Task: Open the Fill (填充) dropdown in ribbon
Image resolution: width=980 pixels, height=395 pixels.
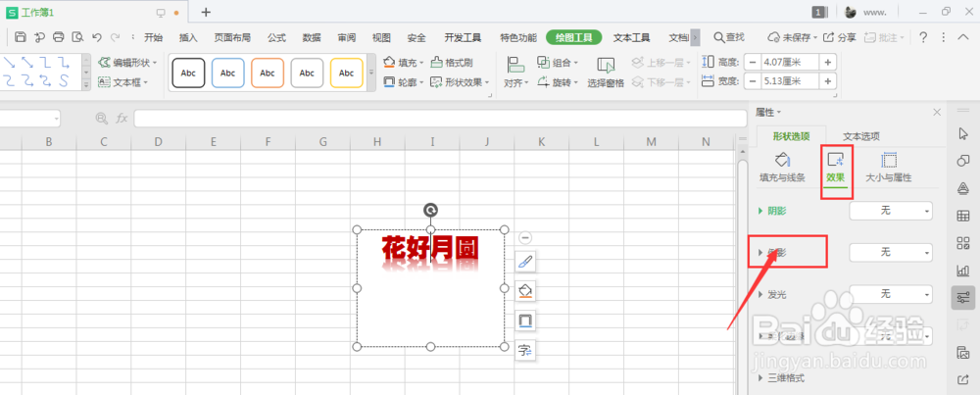Action: coord(404,63)
